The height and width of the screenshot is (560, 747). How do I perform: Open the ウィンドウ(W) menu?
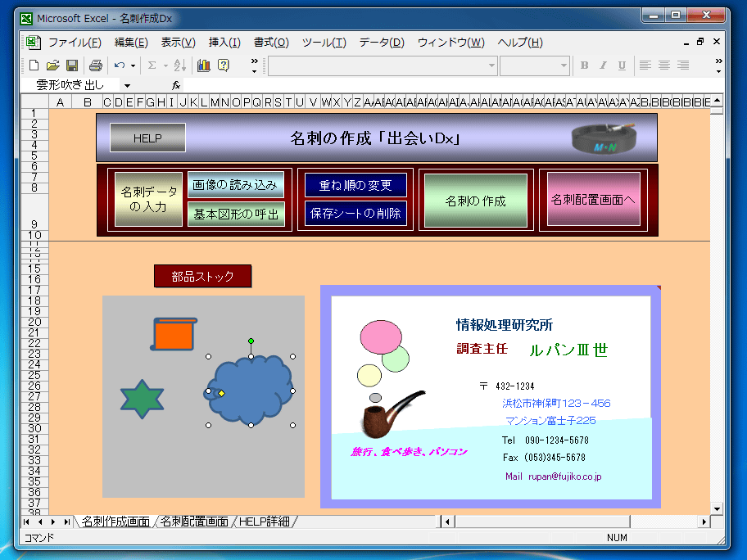[450, 43]
